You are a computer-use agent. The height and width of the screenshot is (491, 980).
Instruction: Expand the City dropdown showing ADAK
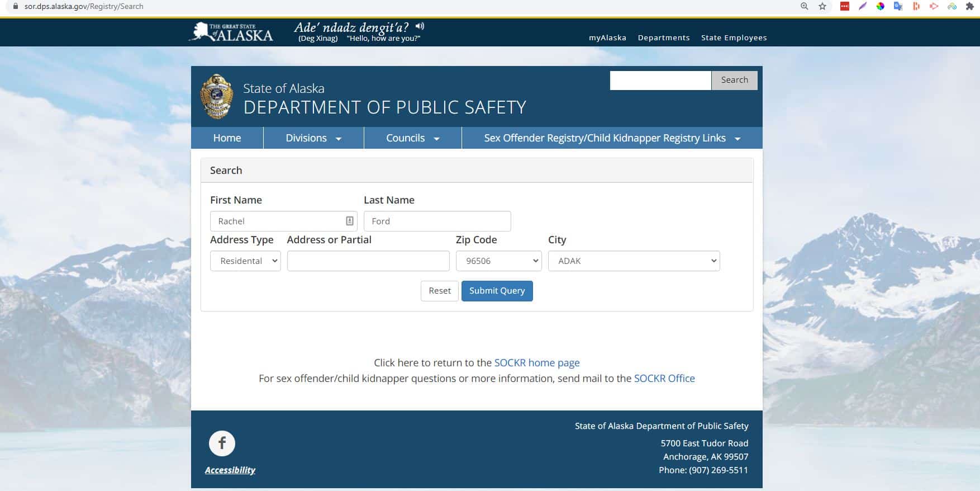coord(634,261)
